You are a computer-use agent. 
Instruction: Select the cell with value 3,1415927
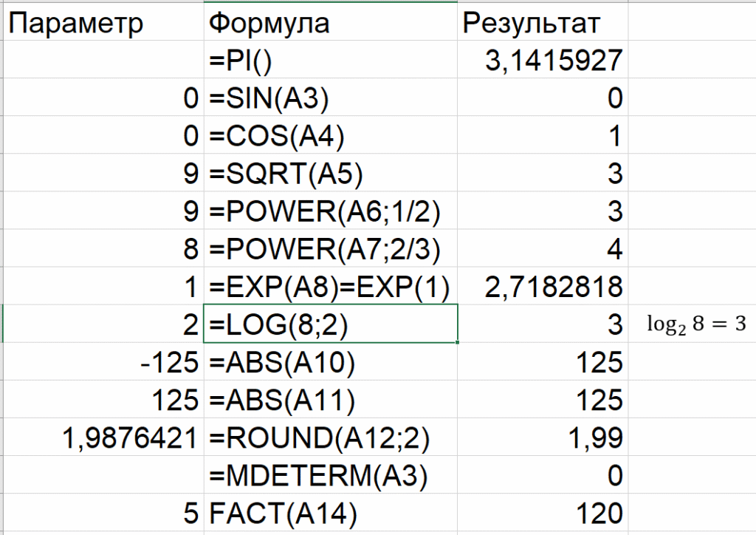(543, 61)
